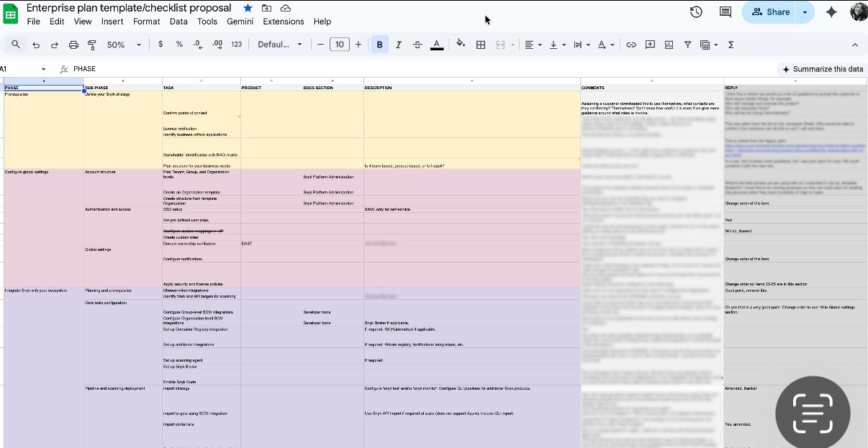Apply fill color to the selection

pyautogui.click(x=461, y=44)
